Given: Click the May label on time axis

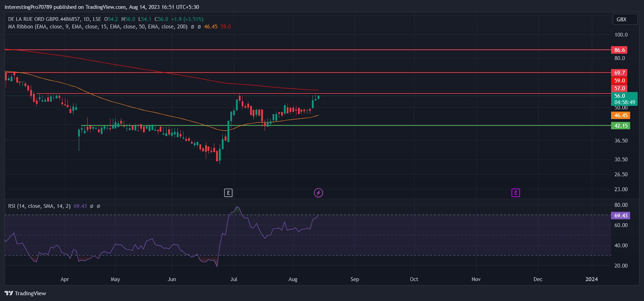Looking at the screenshot, I should (x=115, y=279).
